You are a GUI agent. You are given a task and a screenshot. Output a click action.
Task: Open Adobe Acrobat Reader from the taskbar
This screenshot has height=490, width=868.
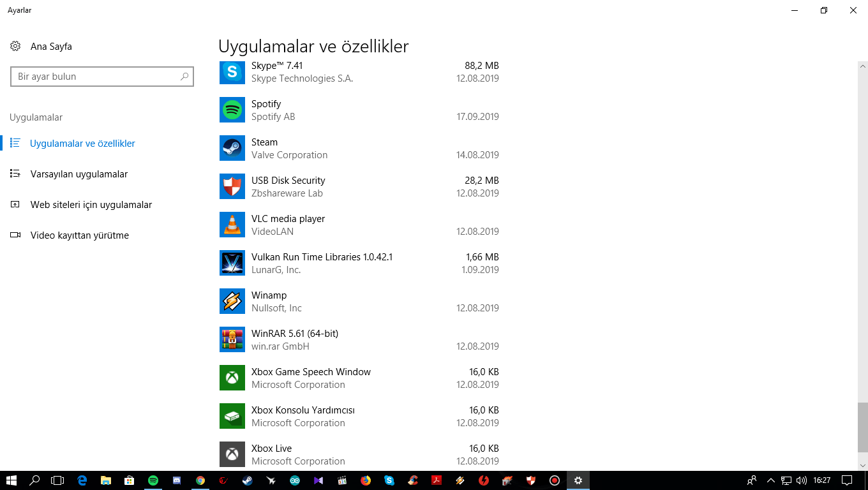coord(437,480)
